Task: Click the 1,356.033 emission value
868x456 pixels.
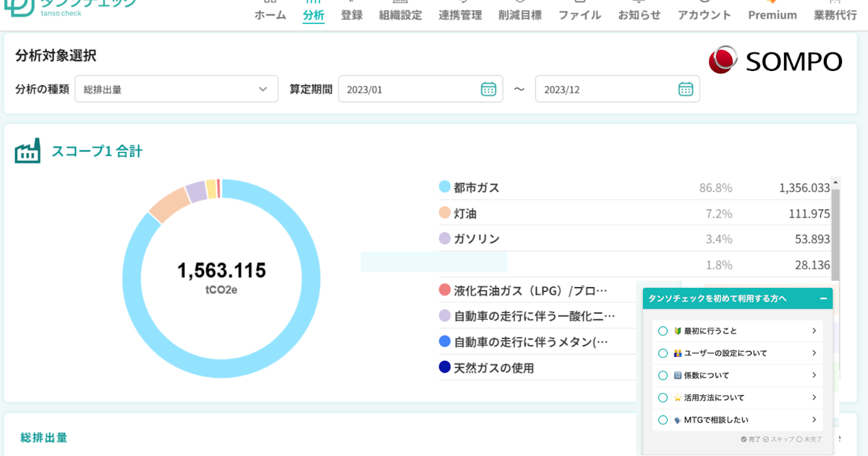Action: point(804,187)
